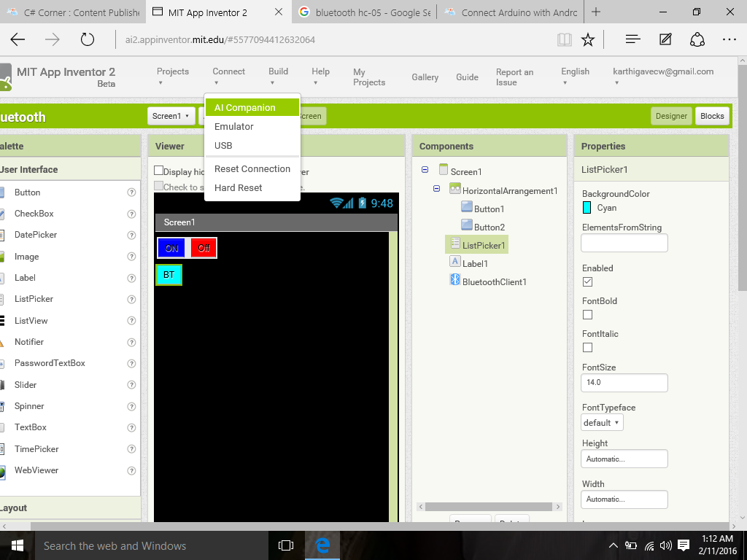747x560 pixels.
Task: Open the Action Center notification icon
Action: (x=684, y=545)
